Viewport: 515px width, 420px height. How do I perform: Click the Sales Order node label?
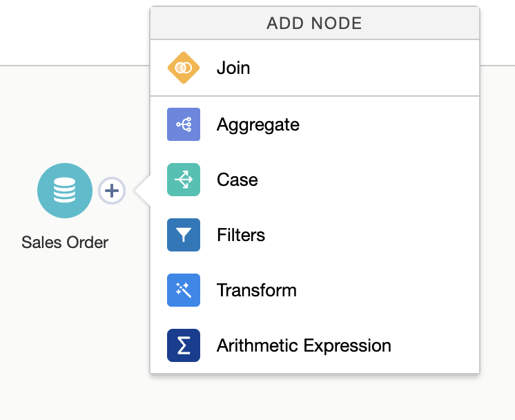click(x=65, y=242)
